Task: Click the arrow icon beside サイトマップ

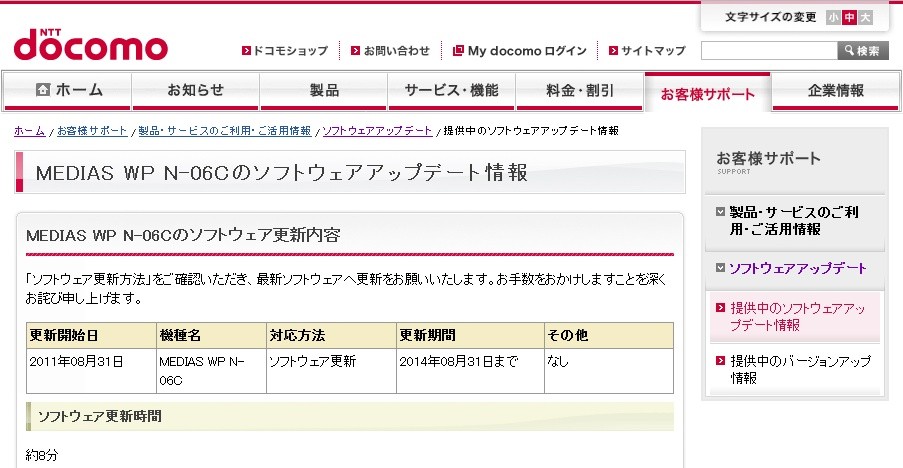Action: pos(613,51)
